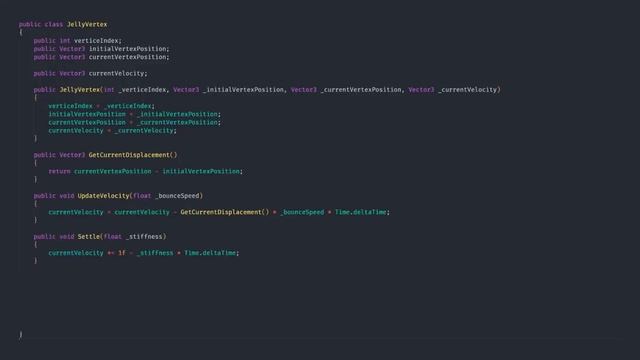This screenshot has width=640, height=360.
Task: Click the JellyVertex constructor name
Action: coord(80,90)
